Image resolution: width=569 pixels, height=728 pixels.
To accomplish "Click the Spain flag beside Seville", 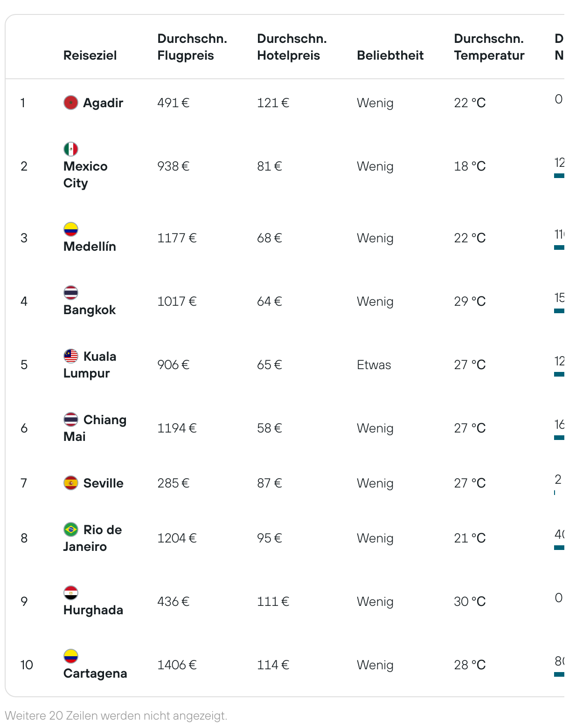I will click(71, 483).
